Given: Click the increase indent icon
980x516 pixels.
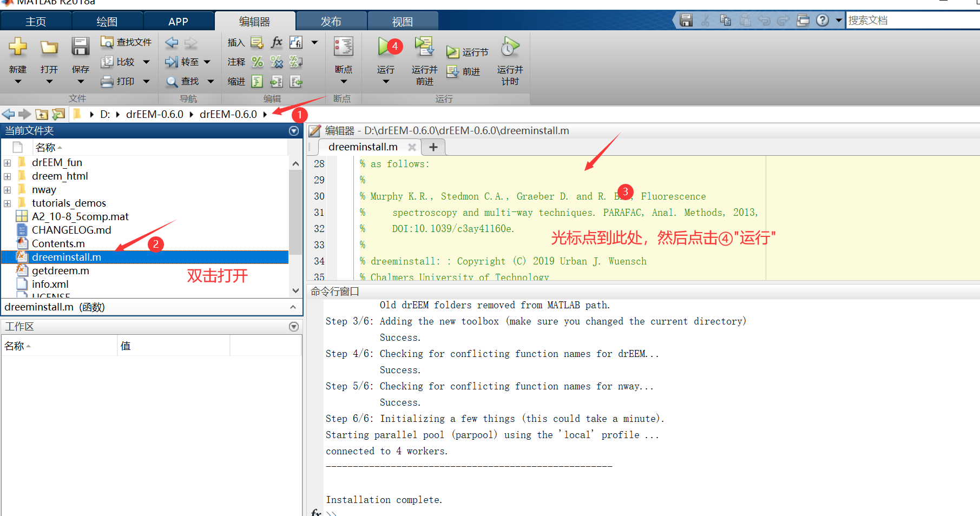Looking at the screenshot, I should pos(277,82).
